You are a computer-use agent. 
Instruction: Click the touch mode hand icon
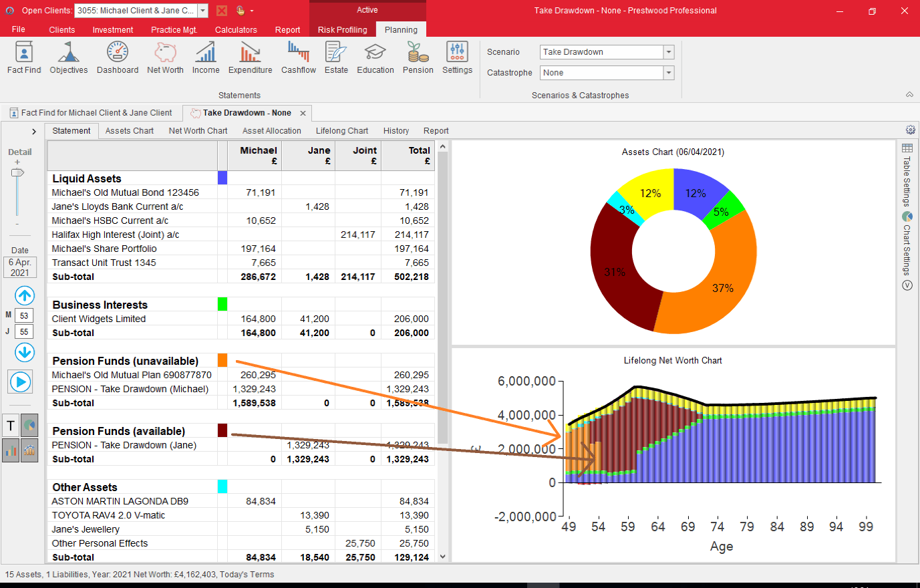tap(240, 11)
